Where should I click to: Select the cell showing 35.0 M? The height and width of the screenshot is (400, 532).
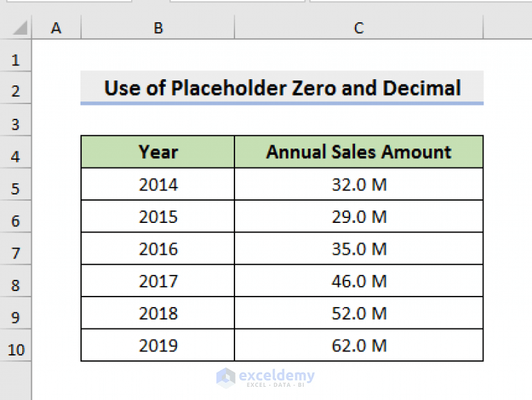(x=359, y=249)
